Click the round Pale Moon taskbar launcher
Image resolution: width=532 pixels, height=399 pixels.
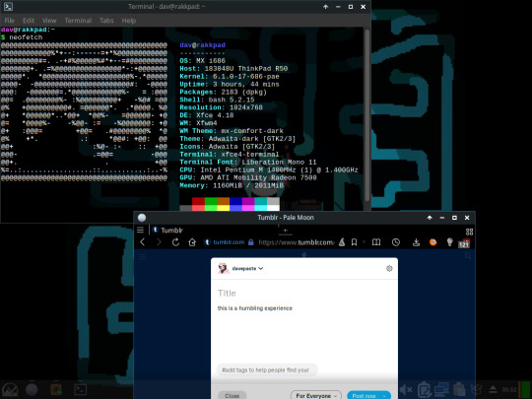click(x=32, y=389)
